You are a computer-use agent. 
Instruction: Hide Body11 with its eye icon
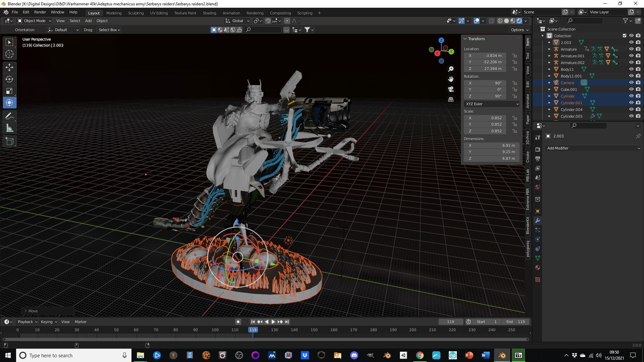pos(631,69)
